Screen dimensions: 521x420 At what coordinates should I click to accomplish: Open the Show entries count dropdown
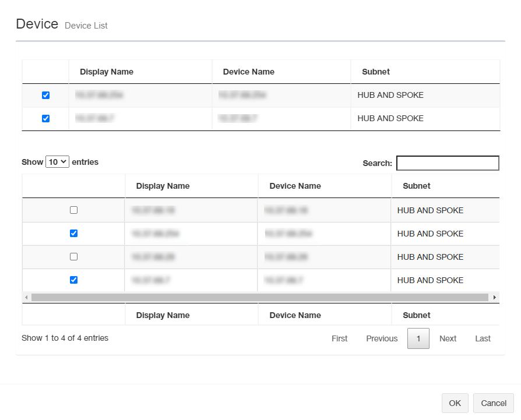57,163
